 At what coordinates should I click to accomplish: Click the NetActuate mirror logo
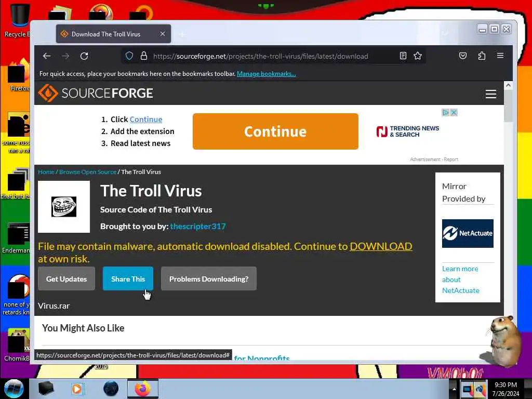click(468, 233)
